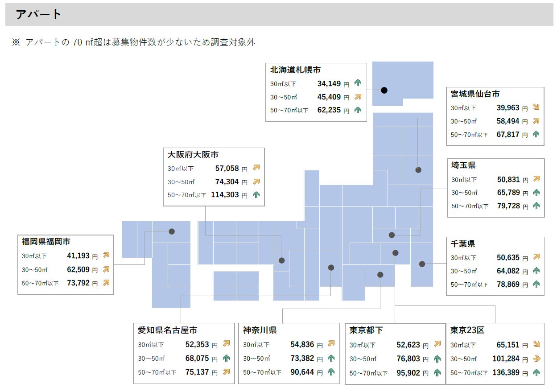Click the diagonal arrow beside 45,409 円

pyautogui.click(x=358, y=97)
